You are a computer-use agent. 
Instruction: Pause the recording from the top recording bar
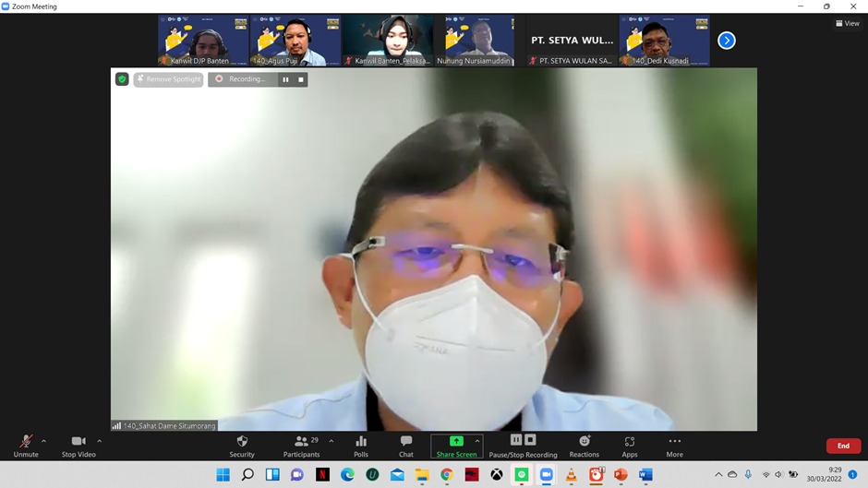tap(285, 79)
